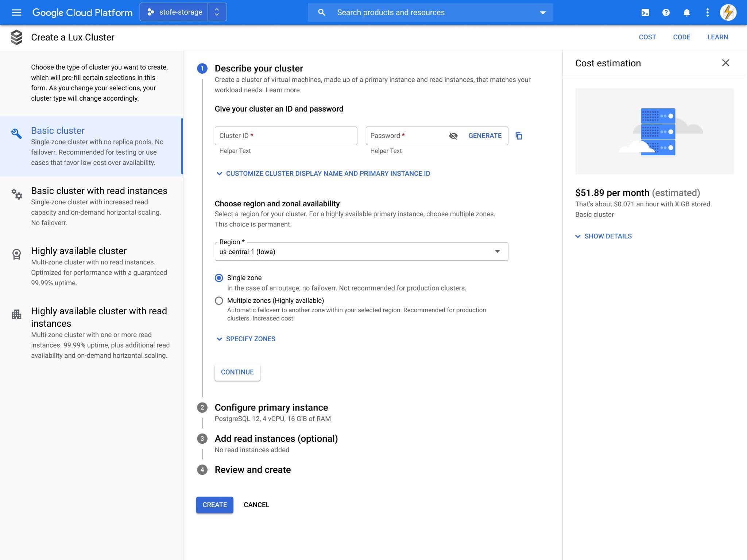Click the project switcher up-down arrows
Viewport: 747px width, 560px height.
(217, 12)
